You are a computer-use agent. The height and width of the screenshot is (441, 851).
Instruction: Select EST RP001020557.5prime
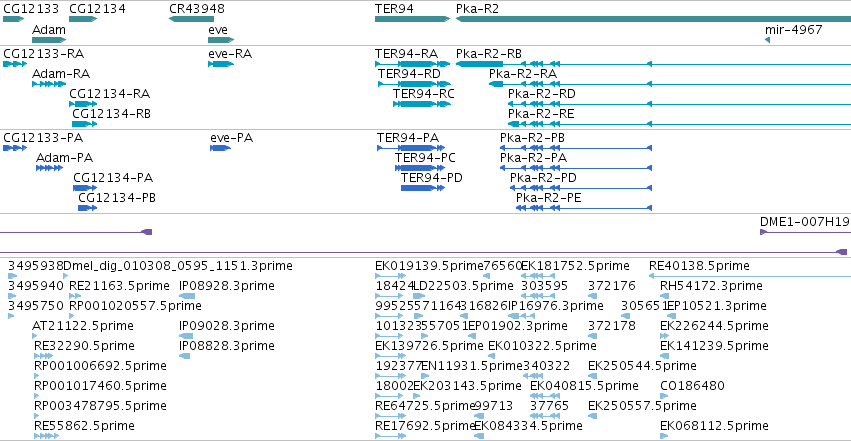(x=135, y=306)
